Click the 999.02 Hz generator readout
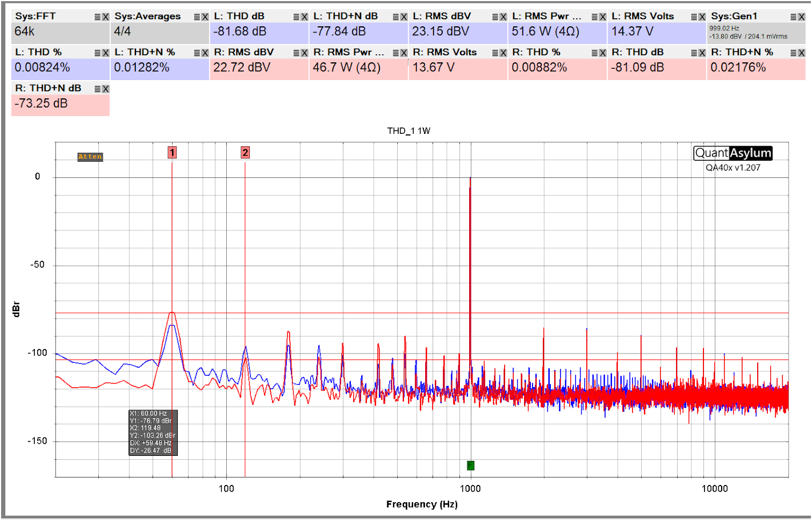The width and height of the screenshot is (812, 521). coord(725,28)
